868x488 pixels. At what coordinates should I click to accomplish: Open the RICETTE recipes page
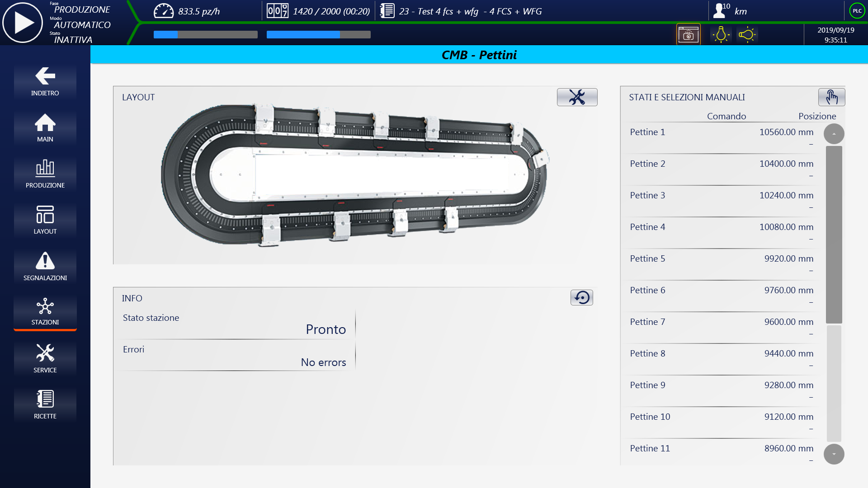(45, 405)
